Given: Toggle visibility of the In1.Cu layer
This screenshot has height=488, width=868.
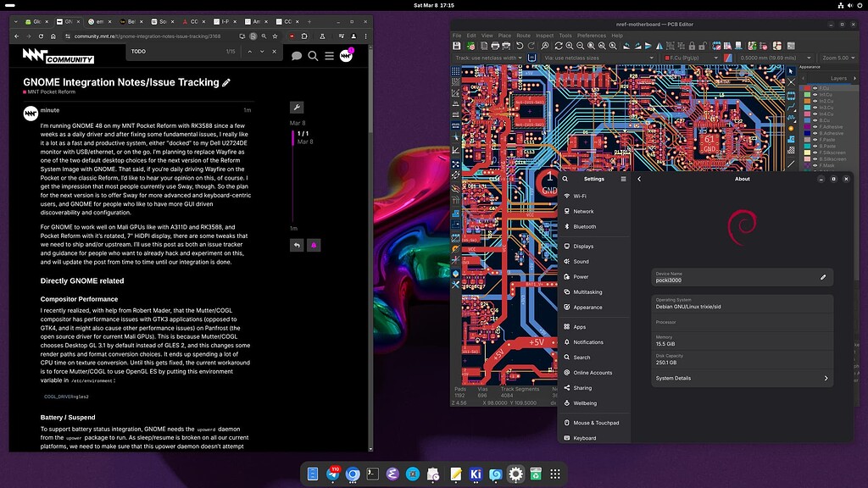Looking at the screenshot, I should coord(815,96).
